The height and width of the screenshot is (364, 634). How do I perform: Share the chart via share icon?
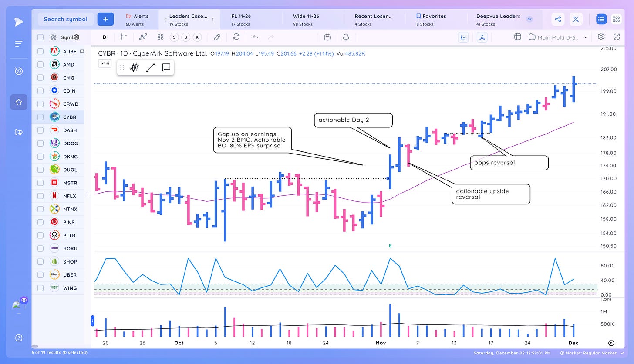pyautogui.click(x=558, y=19)
